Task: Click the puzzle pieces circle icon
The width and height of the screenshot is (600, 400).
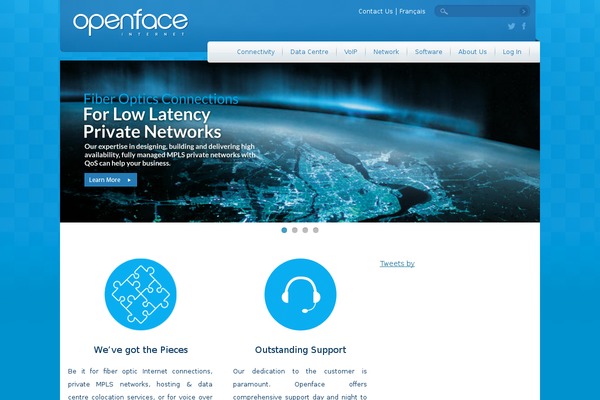Action: (x=140, y=294)
